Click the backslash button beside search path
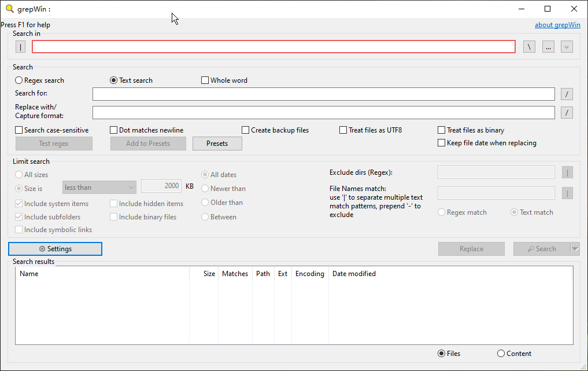 (x=529, y=47)
